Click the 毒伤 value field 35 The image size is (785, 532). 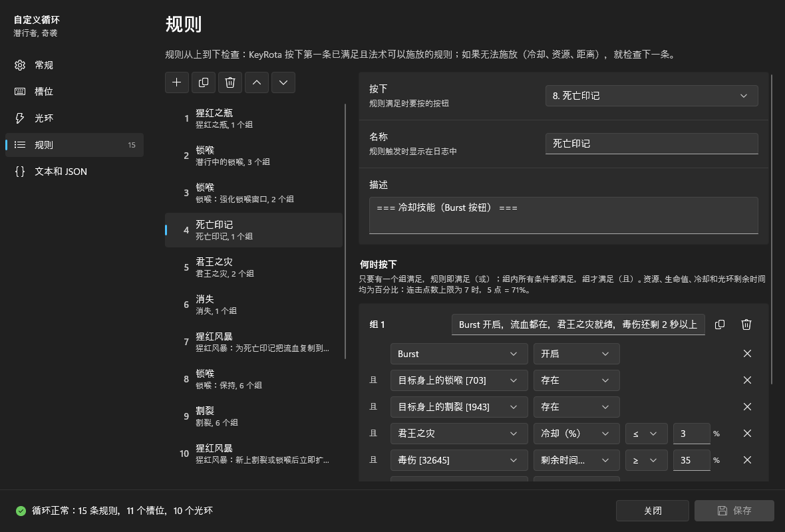pyautogui.click(x=691, y=460)
